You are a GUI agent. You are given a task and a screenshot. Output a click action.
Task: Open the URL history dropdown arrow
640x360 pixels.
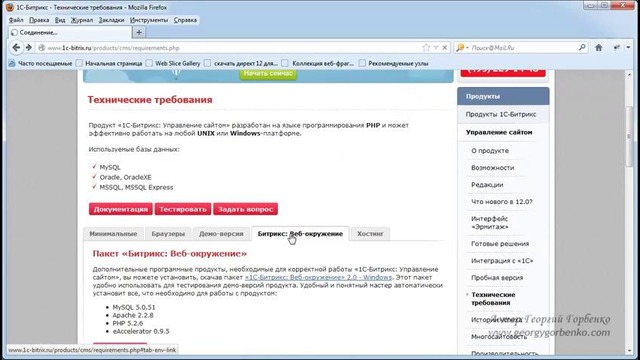point(436,48)
